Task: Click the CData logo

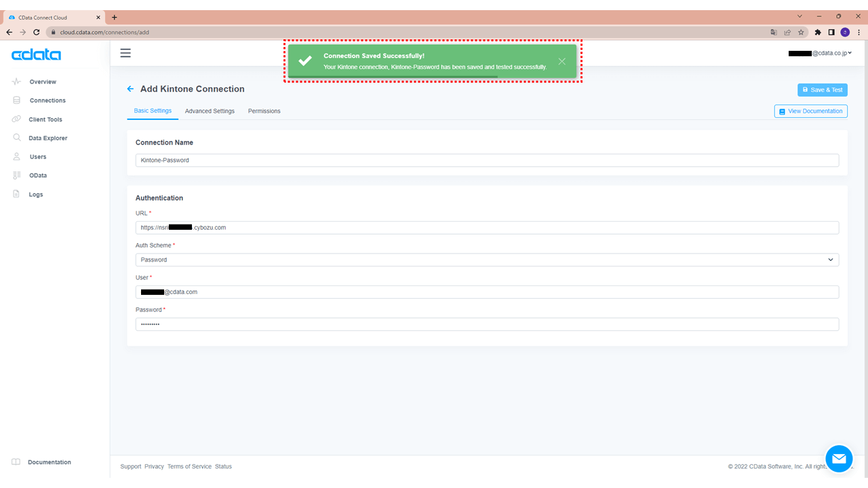Action: point(36,54)
